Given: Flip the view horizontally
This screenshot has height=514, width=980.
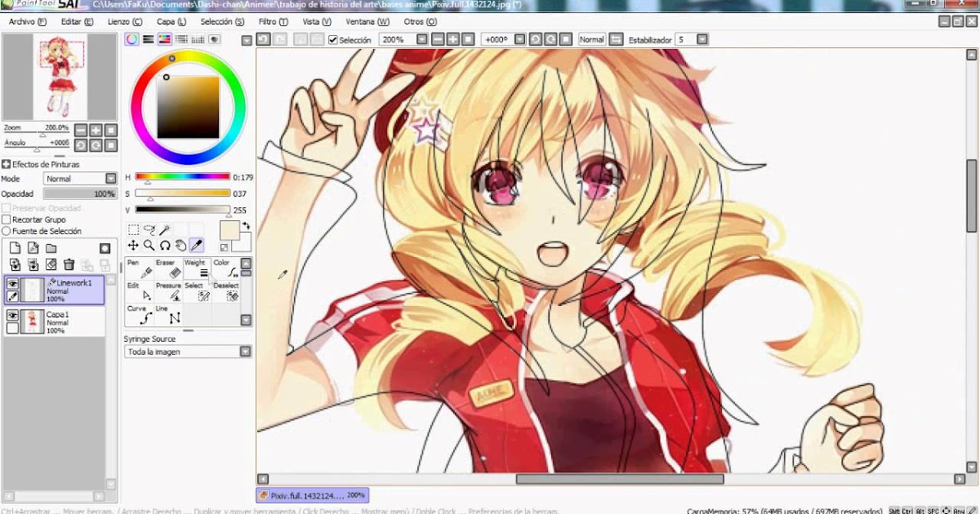Looking at the screenshot, I should 617,39.
